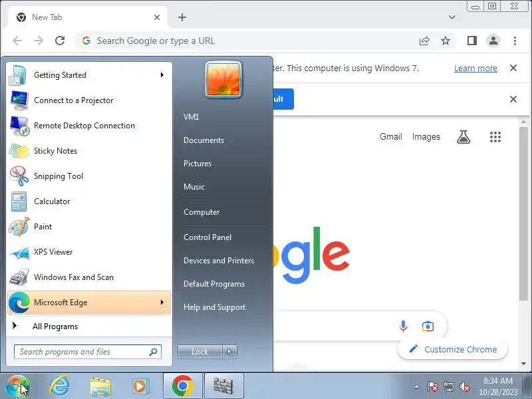Screen dimensions: 532x399
Task: Open Internet Explorer from taskbar
Action: (59, 386)
